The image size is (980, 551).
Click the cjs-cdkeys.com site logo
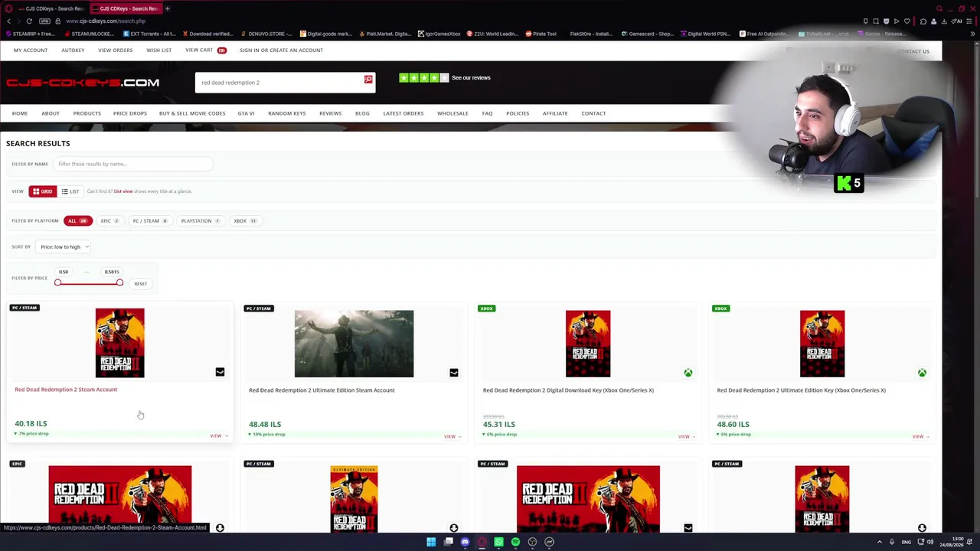coord(83,83)
